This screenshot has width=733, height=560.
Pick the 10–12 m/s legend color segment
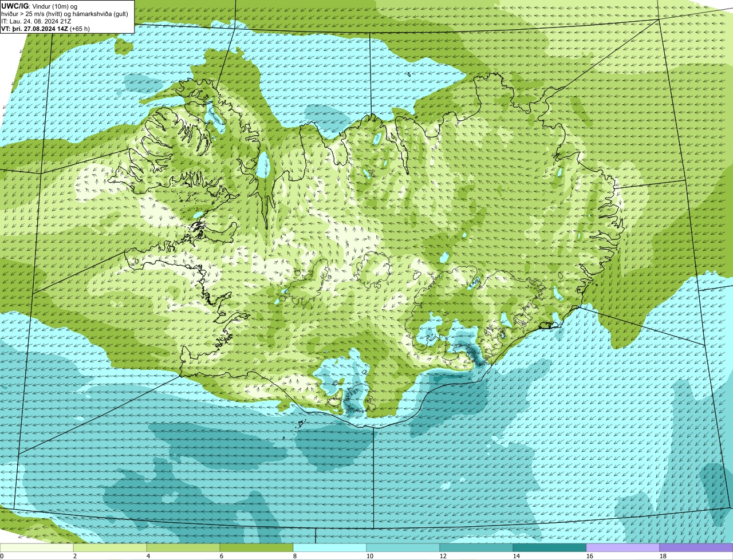(x=403, y=548)
